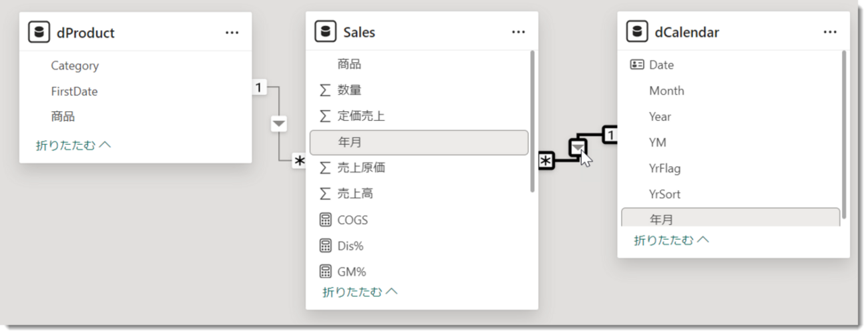Viewport: 868px width, 335px height.
Task: Collapse the dCalendar table field list
Action: click(672, 240)
